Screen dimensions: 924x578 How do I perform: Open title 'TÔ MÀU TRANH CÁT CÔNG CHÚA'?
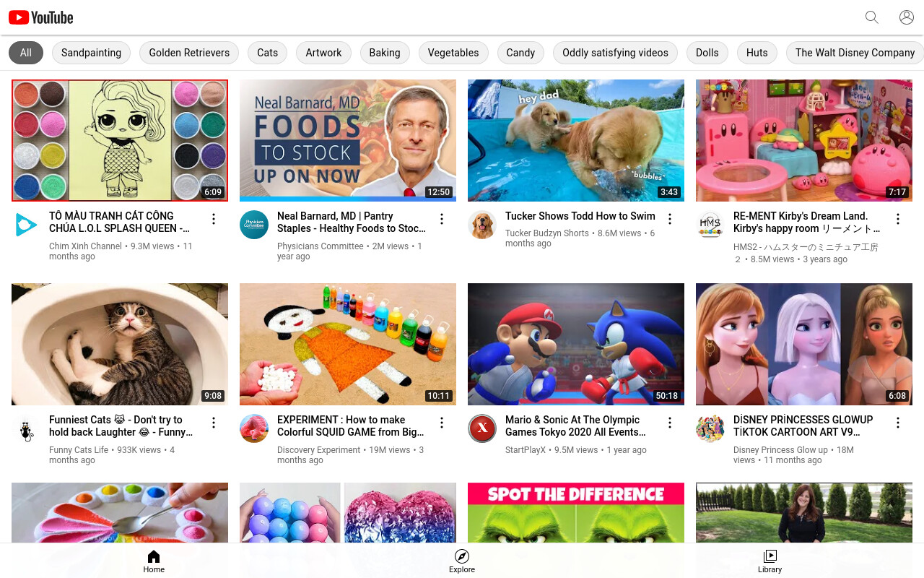[x=120, y=222]
